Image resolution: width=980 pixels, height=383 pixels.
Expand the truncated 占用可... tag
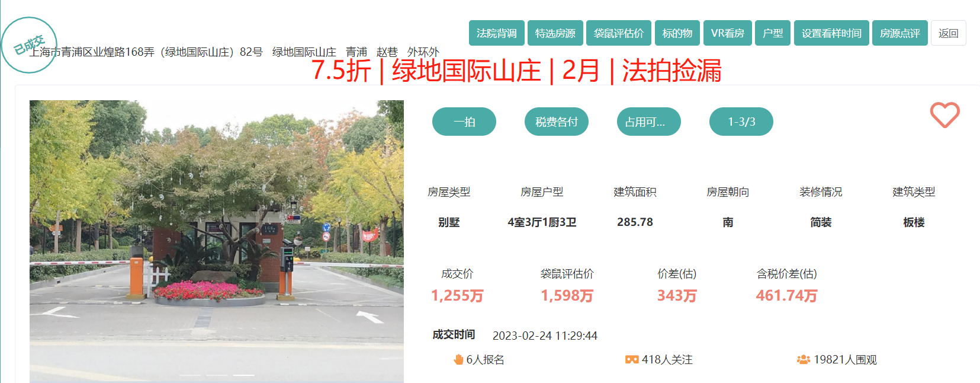click(x=648, y=122)
